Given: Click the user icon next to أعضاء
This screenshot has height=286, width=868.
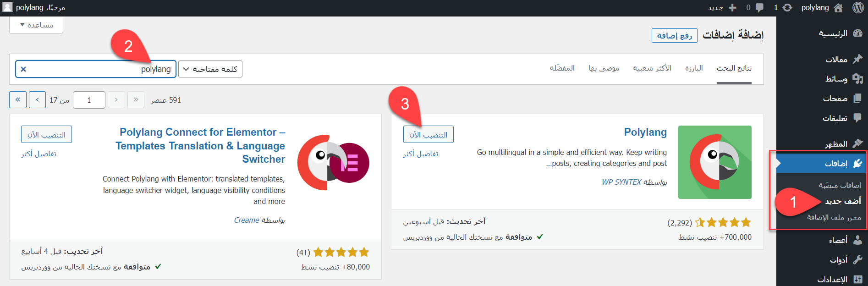Looking at the screenshot, I should pos(858,240).
